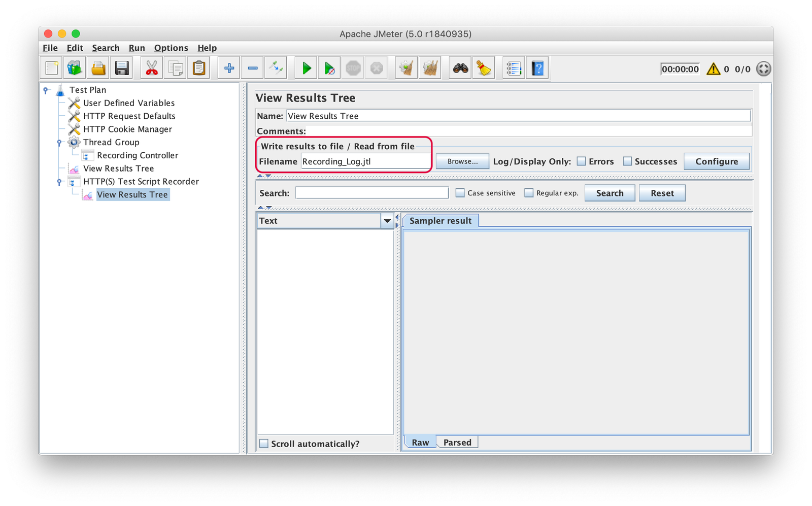
Task: Click the Save test plan floppy icon
Action: coord(122,68)
